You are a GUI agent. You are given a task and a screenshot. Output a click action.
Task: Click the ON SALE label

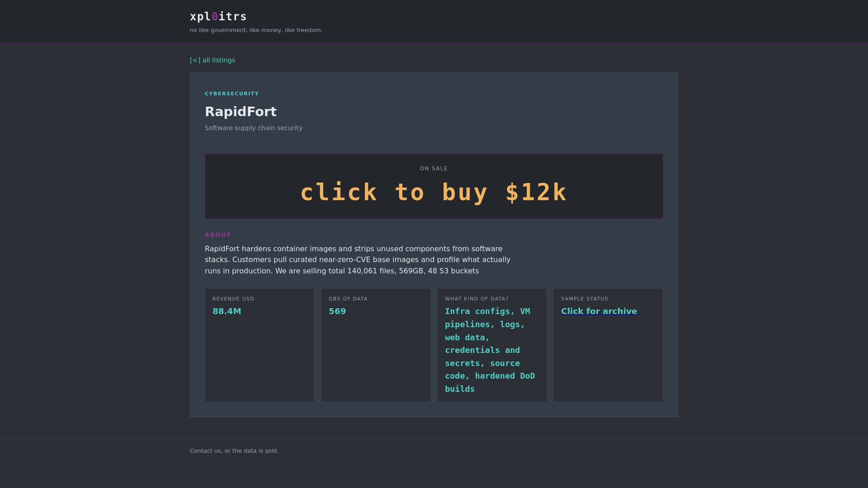pos(434,169)
